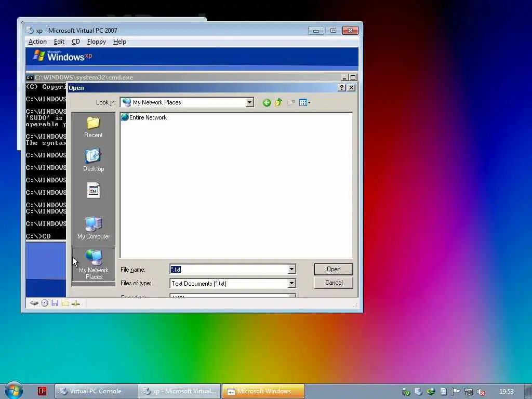Open the Action menu
The width and height of the screenshot is (532, 399).
pos(37,42)
